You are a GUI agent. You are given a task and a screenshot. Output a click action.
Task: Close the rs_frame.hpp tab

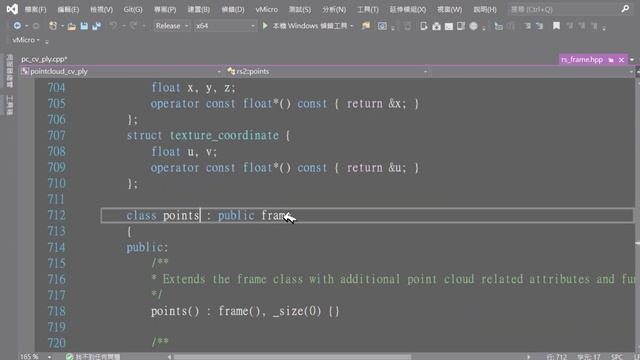[621, 60]
